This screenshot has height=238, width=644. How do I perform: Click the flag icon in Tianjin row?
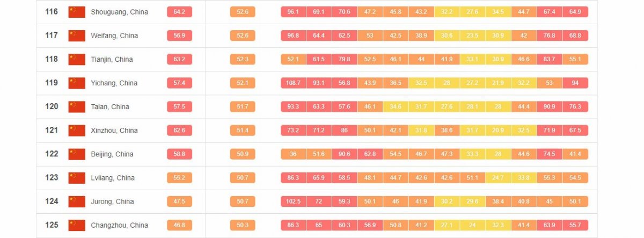pos(77,59)
